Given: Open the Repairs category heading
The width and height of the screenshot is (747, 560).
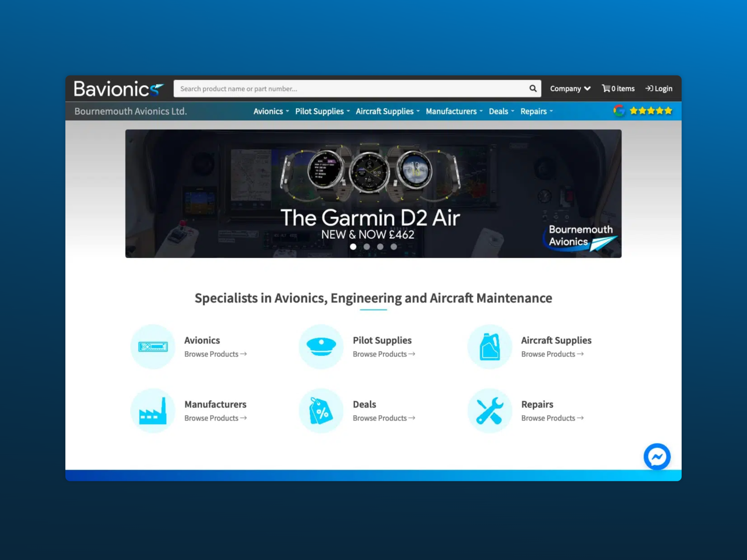Looking at the screenshot, I should (537, 404).
